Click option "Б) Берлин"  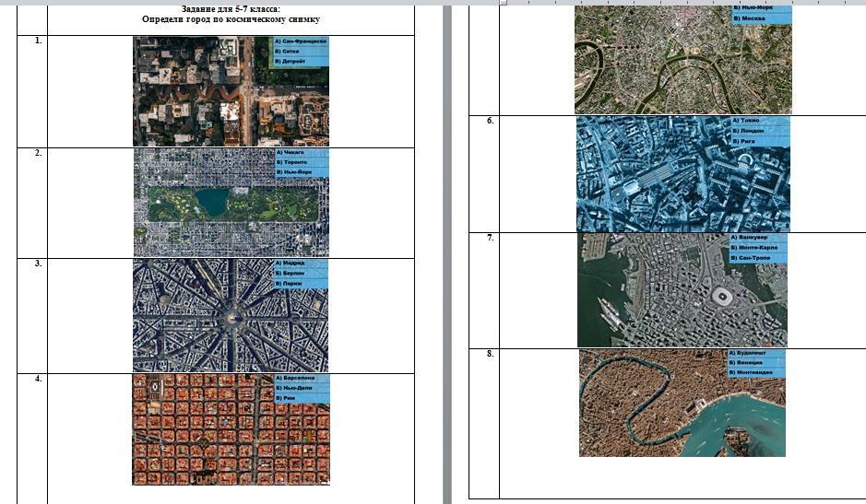click(x=290, y=274)
